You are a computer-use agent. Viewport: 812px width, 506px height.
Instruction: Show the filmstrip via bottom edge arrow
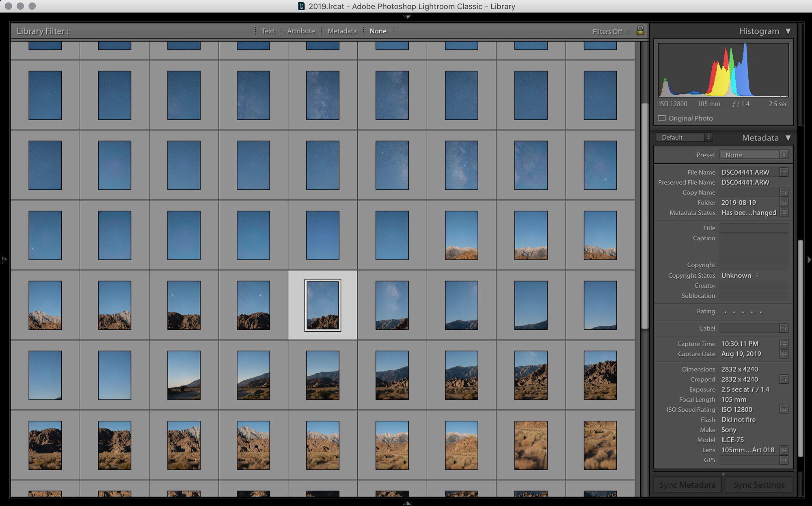(x=407, y=503)
